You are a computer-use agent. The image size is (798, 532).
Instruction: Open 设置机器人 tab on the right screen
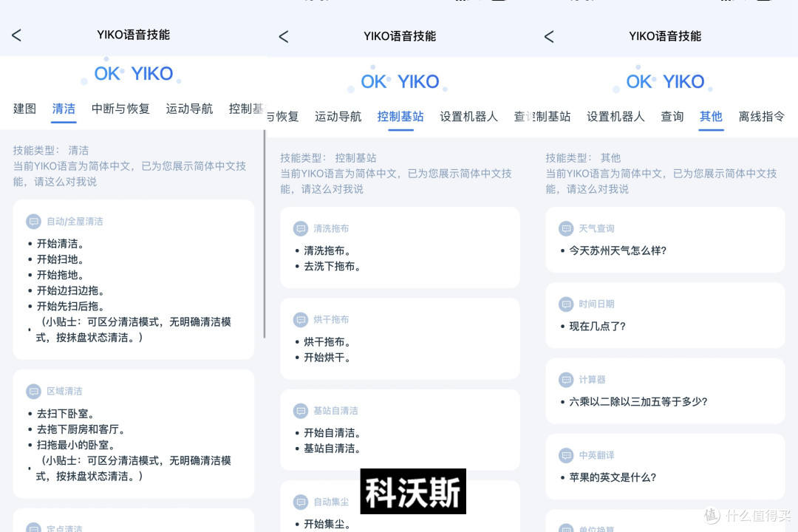coord(615,117)
